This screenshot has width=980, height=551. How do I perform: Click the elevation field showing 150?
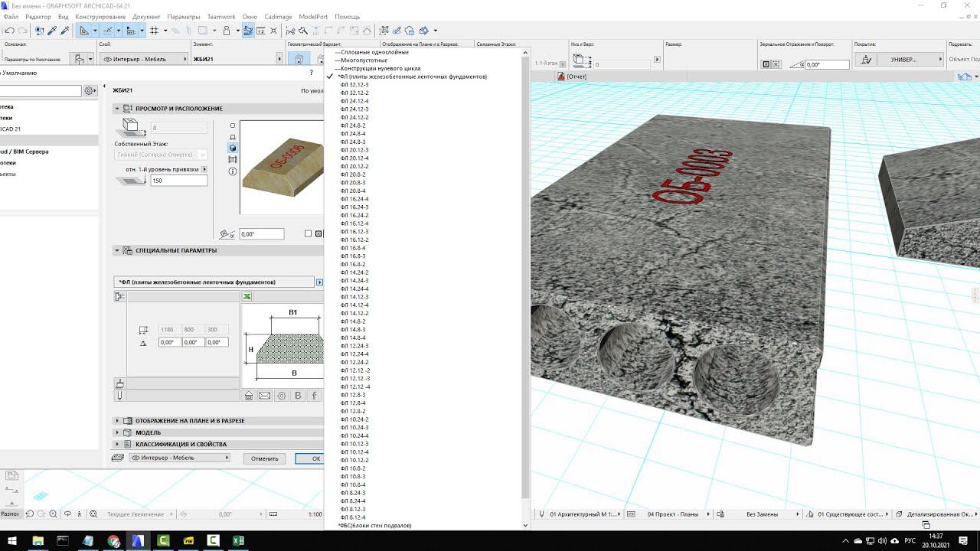click(178, 181)
